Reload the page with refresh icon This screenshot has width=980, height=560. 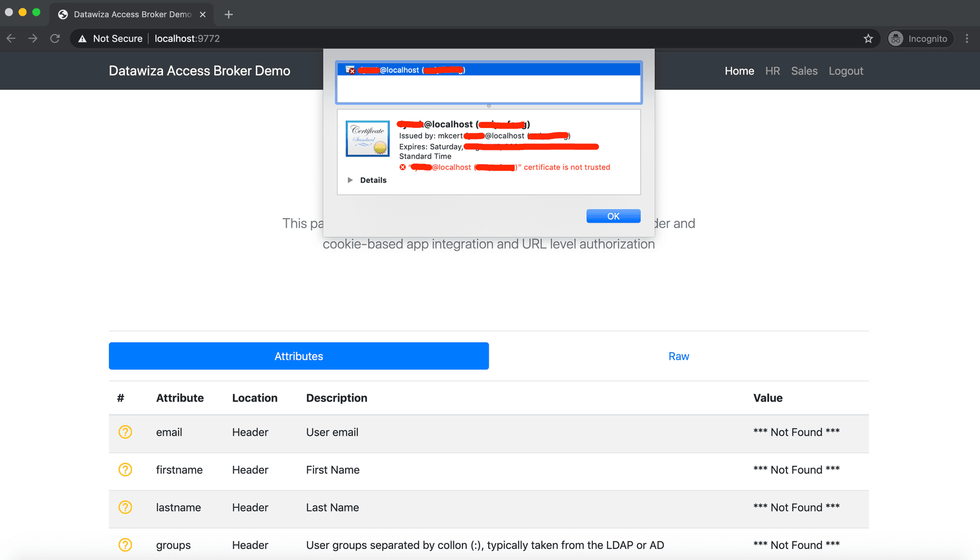pos(55,39)
